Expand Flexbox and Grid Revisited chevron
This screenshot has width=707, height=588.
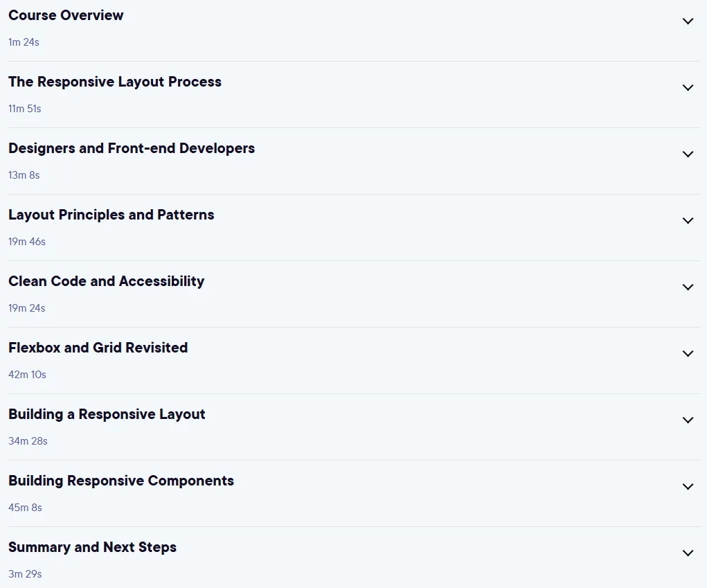pos(688,353)
